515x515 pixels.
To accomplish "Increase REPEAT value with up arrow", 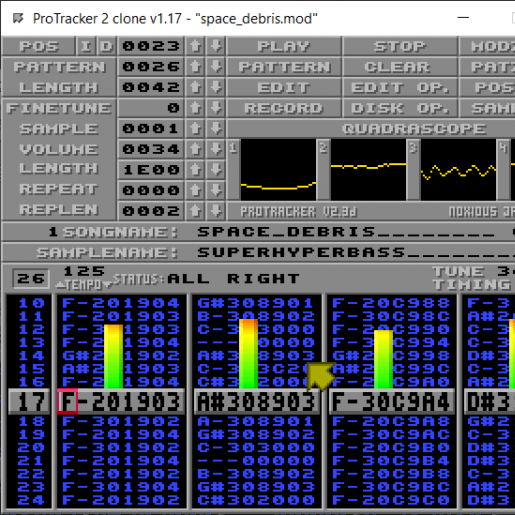I will coord(195,190).
